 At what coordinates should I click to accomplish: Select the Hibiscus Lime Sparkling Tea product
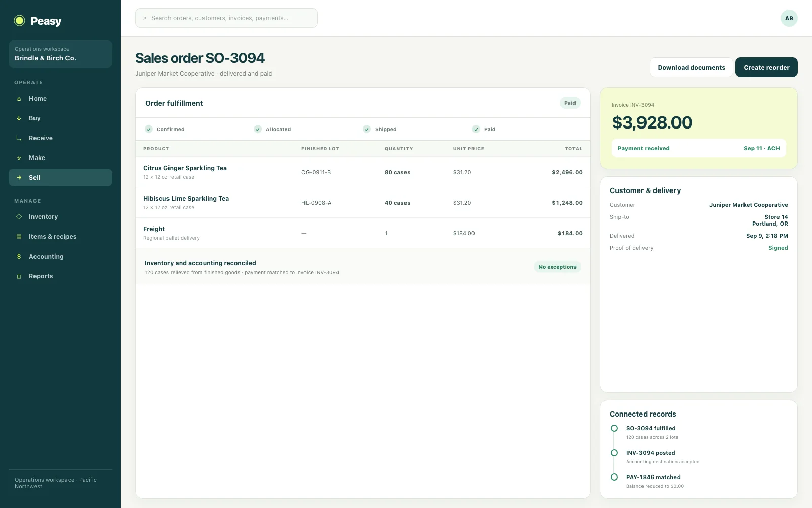click(x=186, y=199)
